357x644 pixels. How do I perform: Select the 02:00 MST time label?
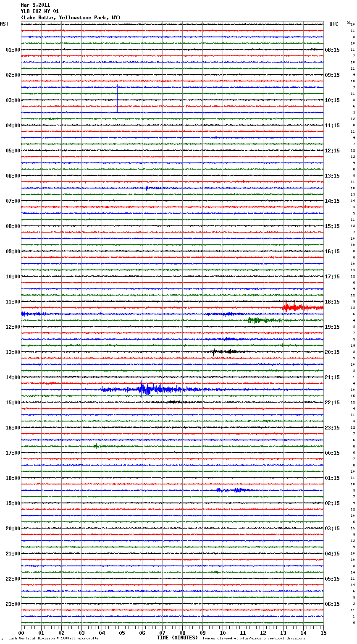13,75
